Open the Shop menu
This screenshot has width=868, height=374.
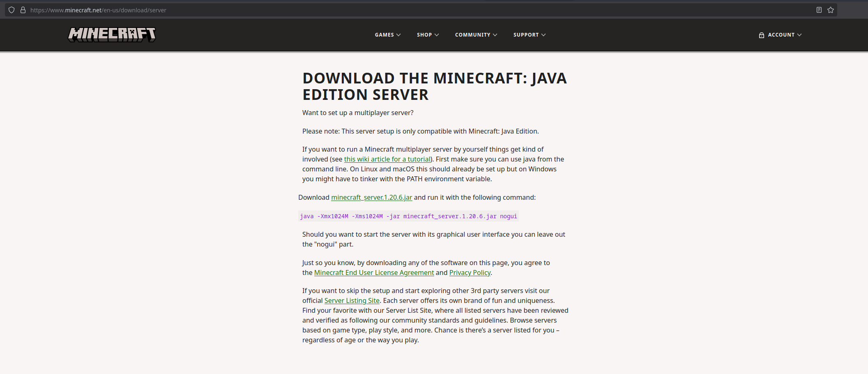click(428, 35)
